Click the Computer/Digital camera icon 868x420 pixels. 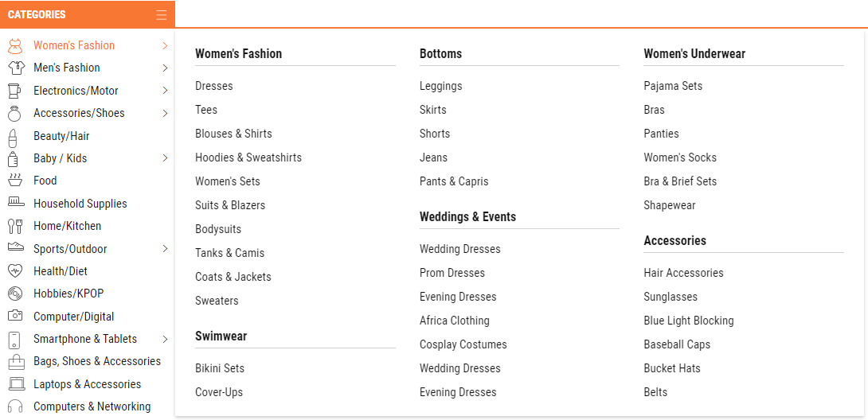pos(16,317)
